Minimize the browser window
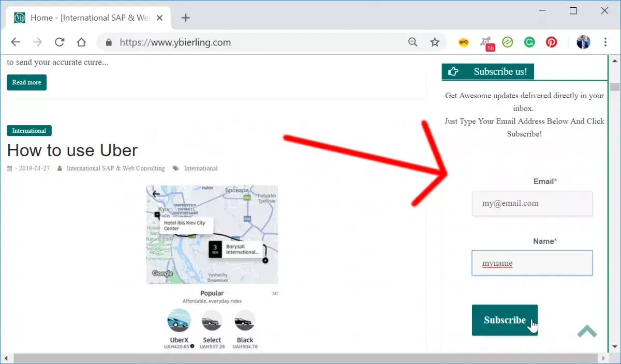The height and width of the screenshot is (364, 621). click(542, 10)
